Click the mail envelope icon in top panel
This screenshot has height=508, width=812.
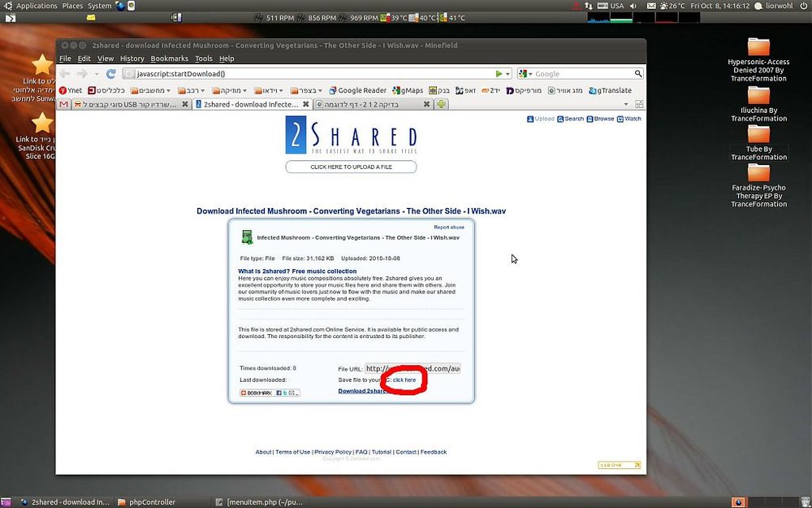pos(651,6)
